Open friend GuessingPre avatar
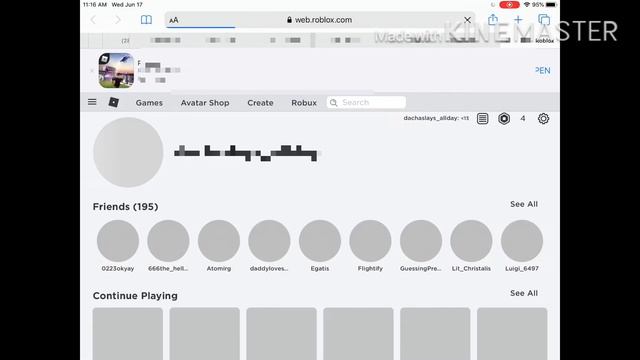 (421, 241)
